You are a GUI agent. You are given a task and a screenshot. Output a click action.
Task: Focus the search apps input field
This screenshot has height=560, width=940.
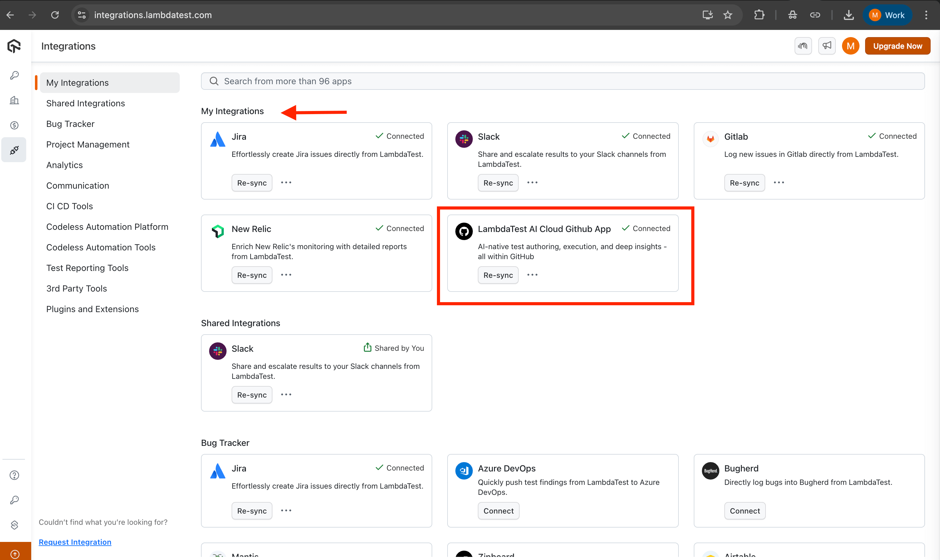pyautogui.click(x=563, y=81)
